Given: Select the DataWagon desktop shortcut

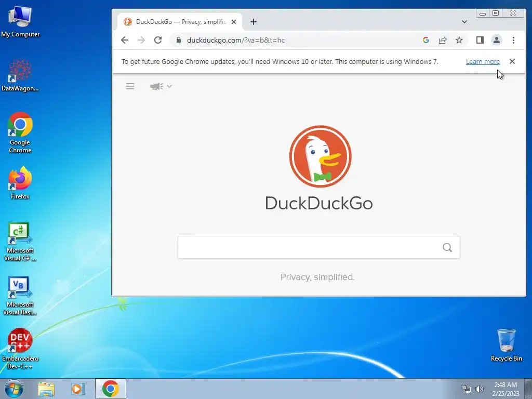Looking at the screenshot, I should pyautogui.click(x=20, y=75).
